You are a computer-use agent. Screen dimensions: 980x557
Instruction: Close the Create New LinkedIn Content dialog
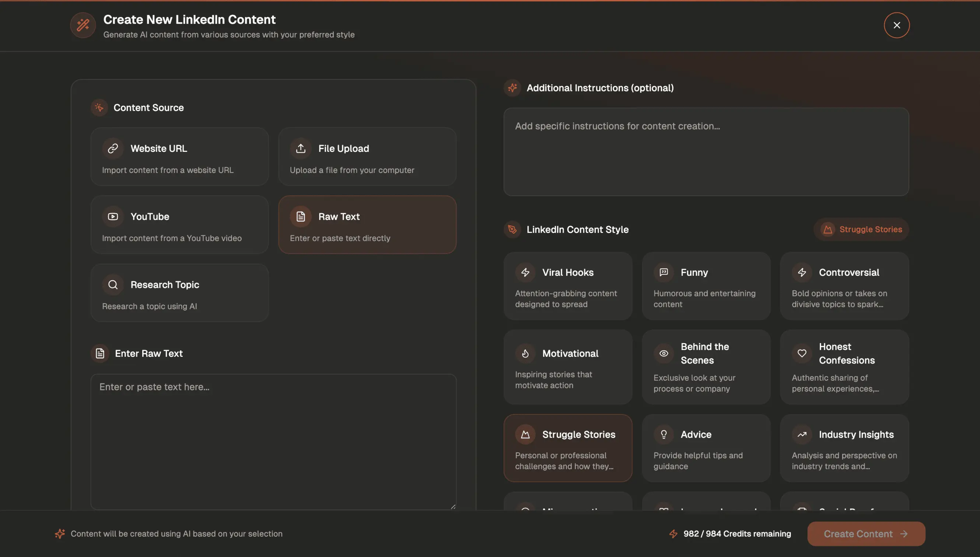tap(897, 25)
